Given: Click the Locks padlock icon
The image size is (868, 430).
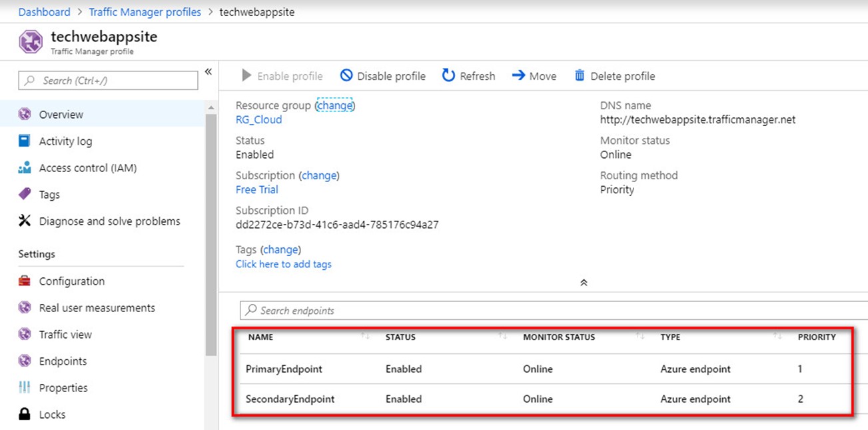Looking at the screenshot, I should point(25,414).
